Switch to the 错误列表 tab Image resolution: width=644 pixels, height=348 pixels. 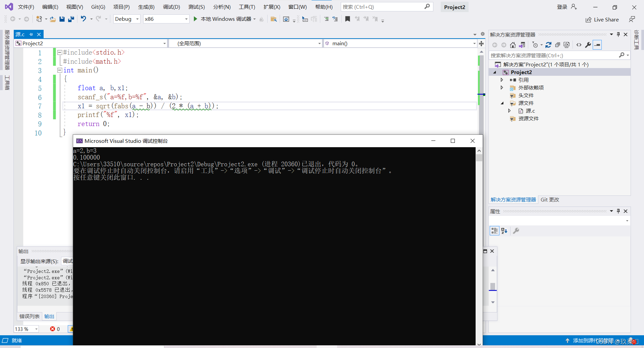(30, 316)
